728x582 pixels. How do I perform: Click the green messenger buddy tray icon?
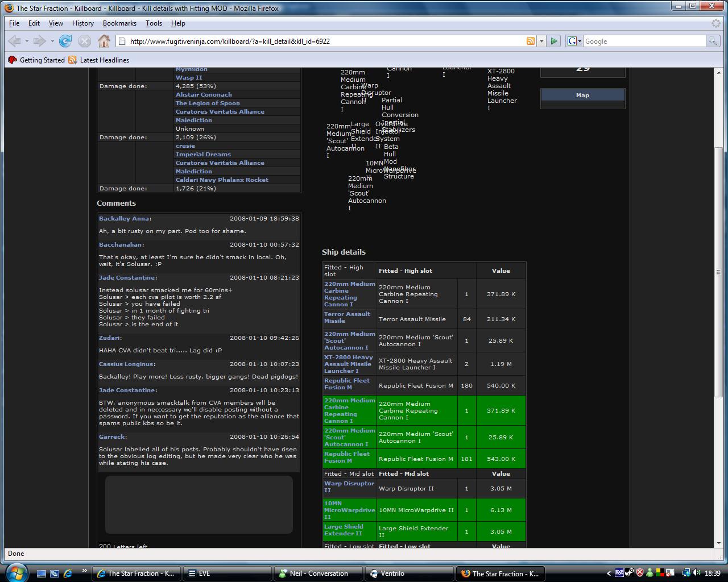[650, 573]
